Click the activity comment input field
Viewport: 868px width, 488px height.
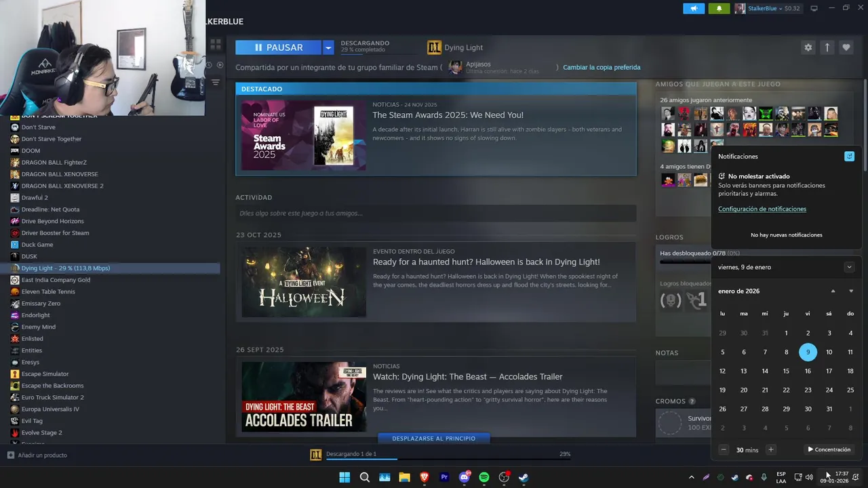pyautogui.click(x=435, y=213)
